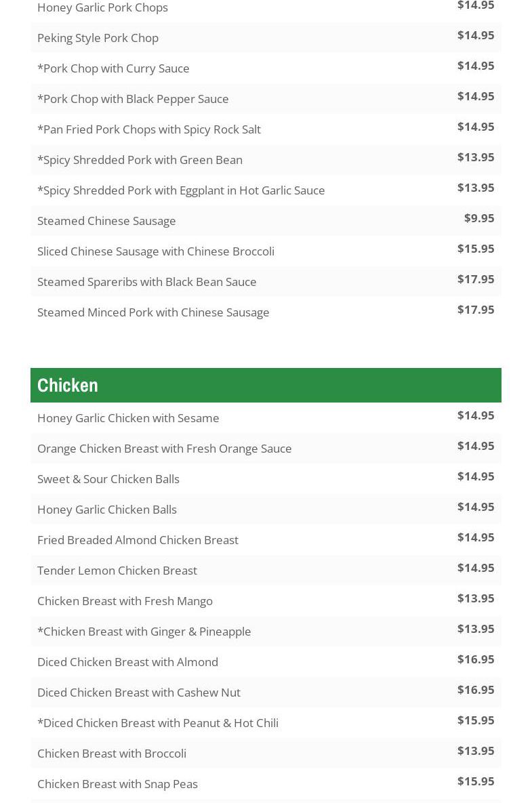532x803 pixels.
Task: Click Orange Chicken Breast with Fresh Orange Sauce
Action: 164,449
